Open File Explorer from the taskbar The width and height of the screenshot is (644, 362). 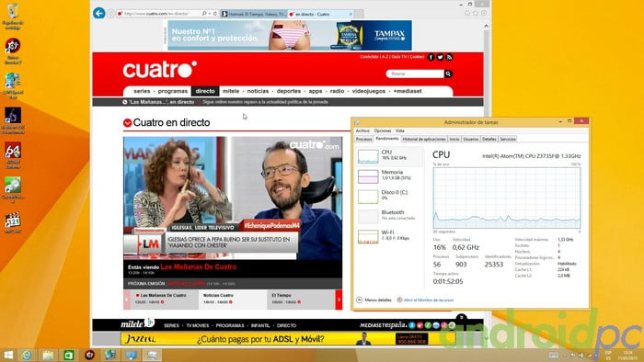click(48, 355)
